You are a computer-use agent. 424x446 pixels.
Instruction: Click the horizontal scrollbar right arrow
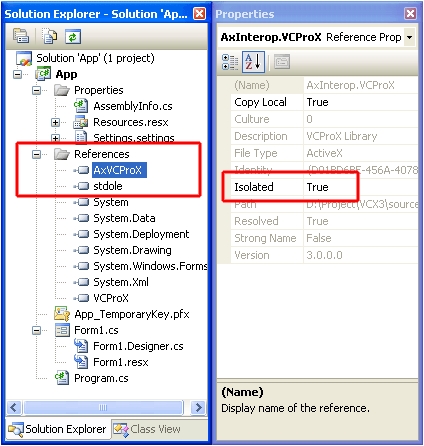tap(198, 407)
